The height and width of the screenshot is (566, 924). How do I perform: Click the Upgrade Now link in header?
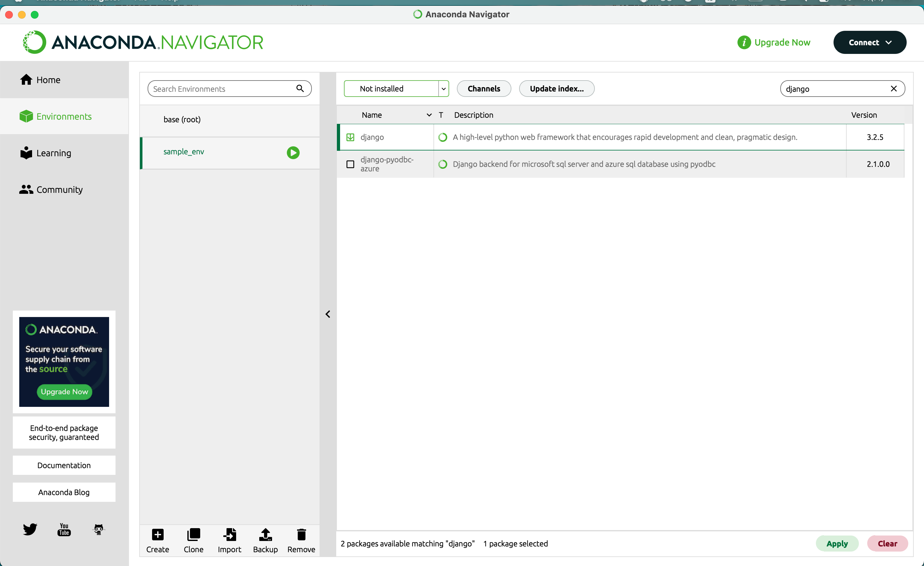782,42
